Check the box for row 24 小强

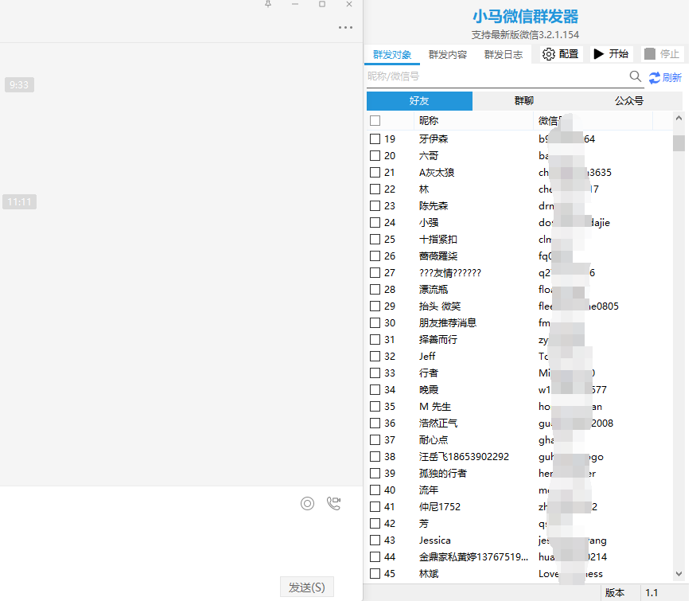pyautogui.click(x=375, y=223)
